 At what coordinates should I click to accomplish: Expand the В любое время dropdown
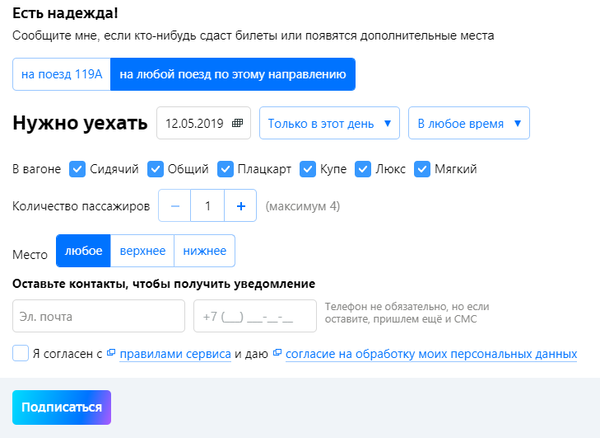469,123
